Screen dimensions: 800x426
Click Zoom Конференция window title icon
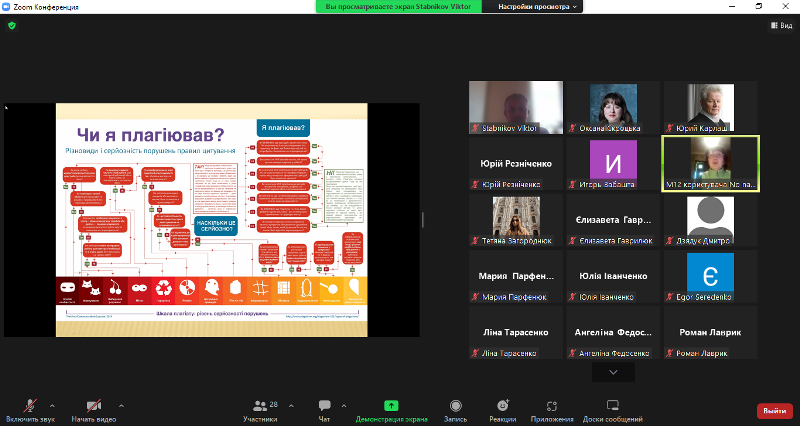(x=6, y=7)
